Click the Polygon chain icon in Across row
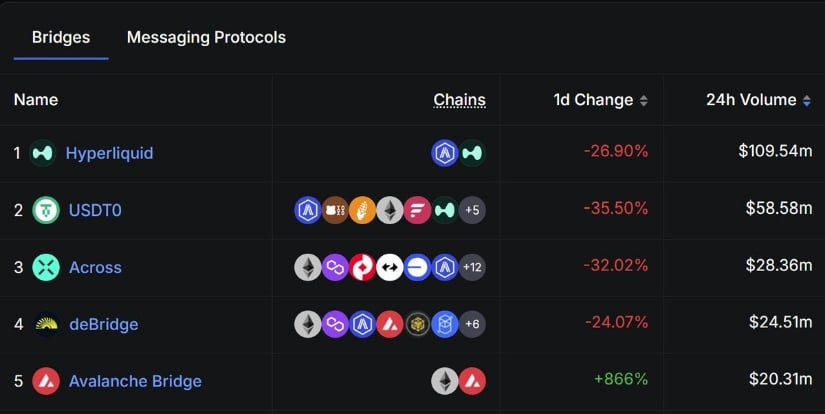This screenshot has height=414, width=825. 335,267
